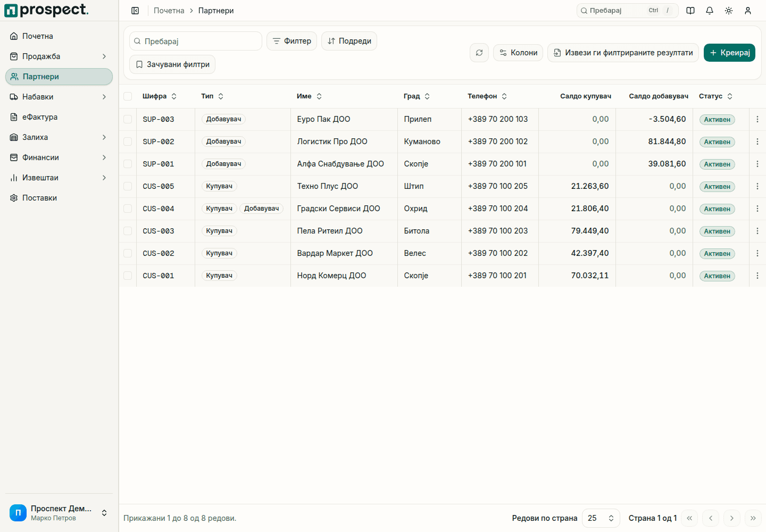Viewport: 766px width, 532px height.
Task: Check the SUP-003 row checkbox
Action: click(x=128, y=119)
